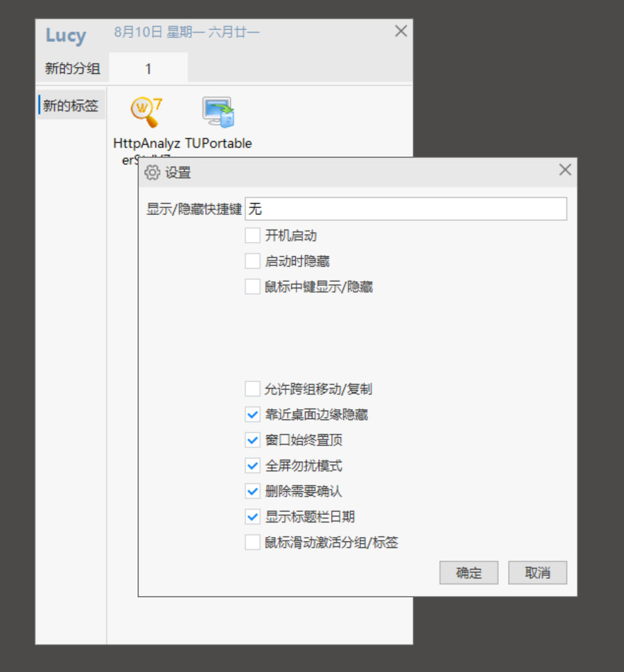Uncheck 靠近桌面边缘隐藏 option
The image size is (624, 672).
(252, 414)
